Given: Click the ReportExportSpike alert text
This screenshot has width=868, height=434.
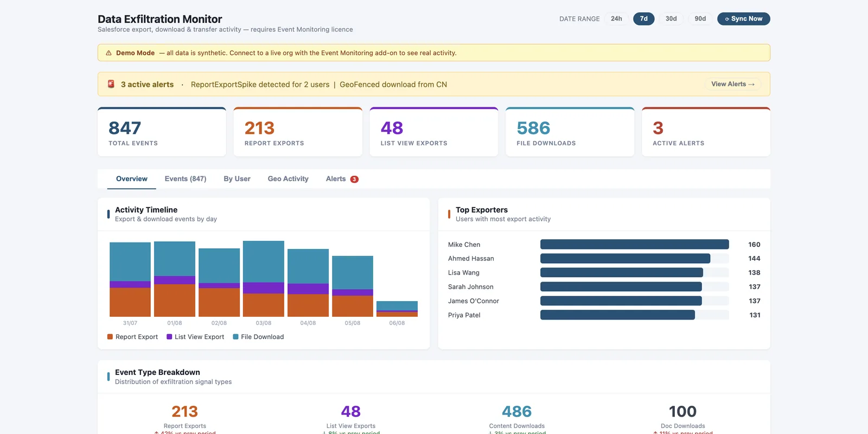Looking at the screenshot, I should [x=260, y=85].
